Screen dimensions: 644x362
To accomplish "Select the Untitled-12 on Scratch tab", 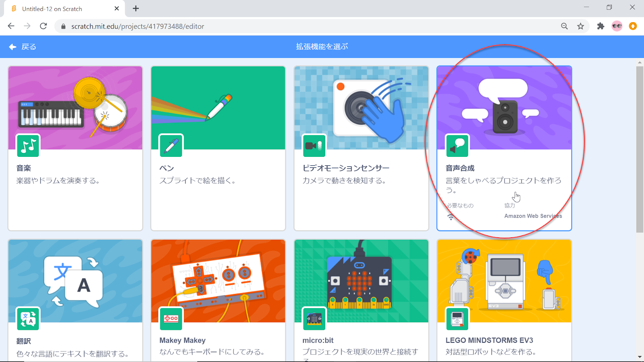I will coord(64,8).
